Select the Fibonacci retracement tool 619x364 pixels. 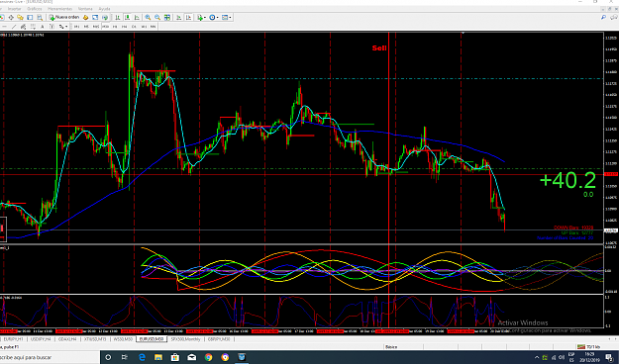pos(33,27)
